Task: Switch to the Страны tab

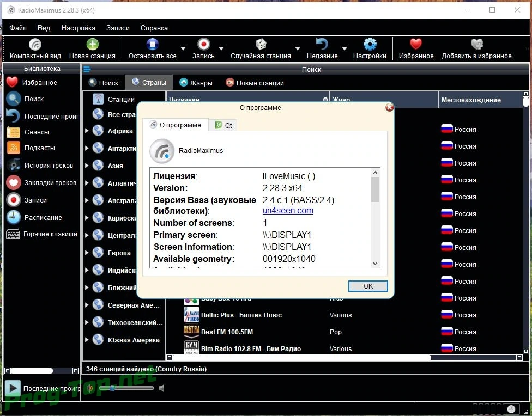Action: coord(149,82)
